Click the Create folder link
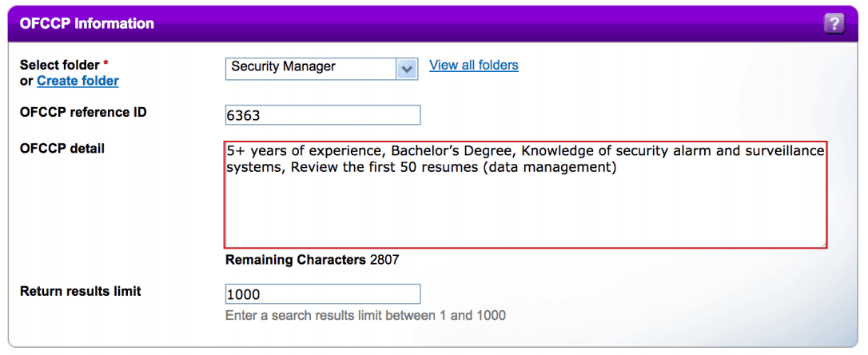 (78, 81)
